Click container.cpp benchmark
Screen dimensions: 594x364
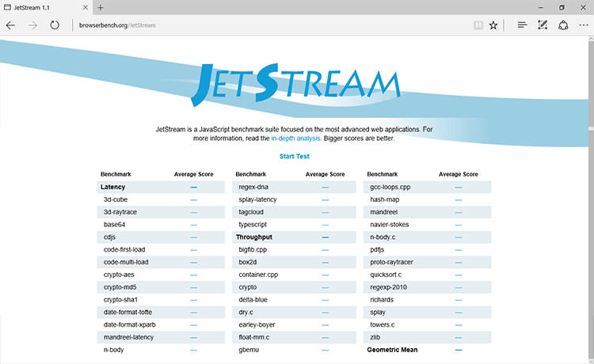258,275
